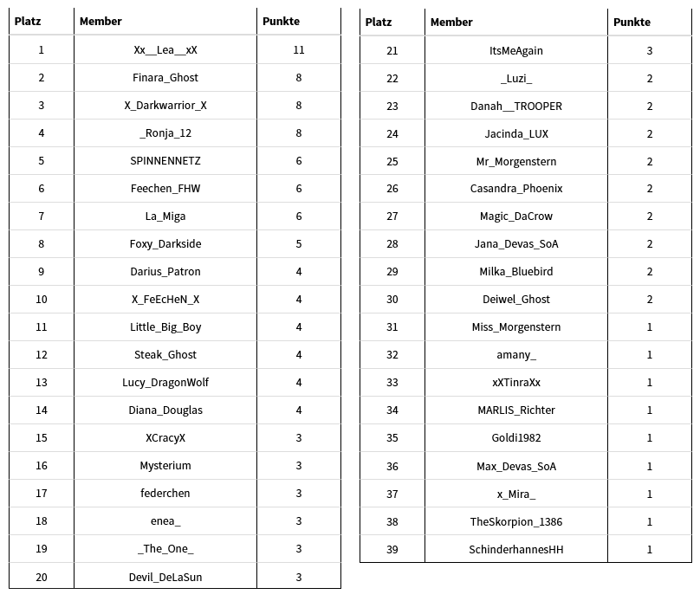Click the left table's Member column header
Screen dimensions: 700x601
[x=100, y=22]
